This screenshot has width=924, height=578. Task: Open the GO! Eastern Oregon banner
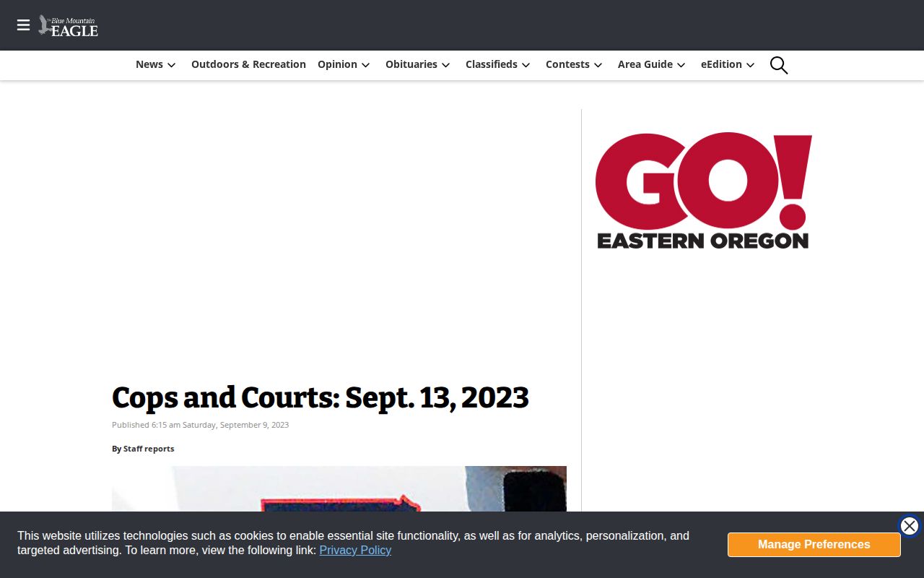(x=704, y=191)
